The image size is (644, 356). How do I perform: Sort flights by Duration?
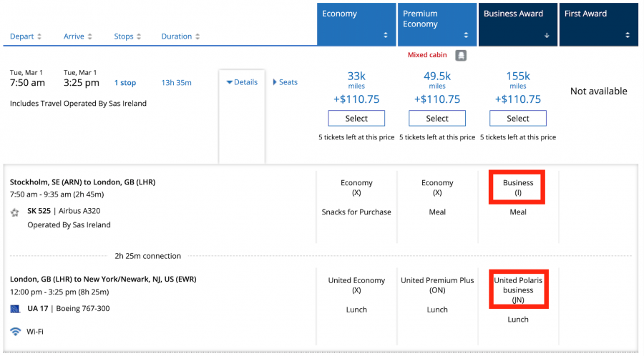click(x=180, y=36)
